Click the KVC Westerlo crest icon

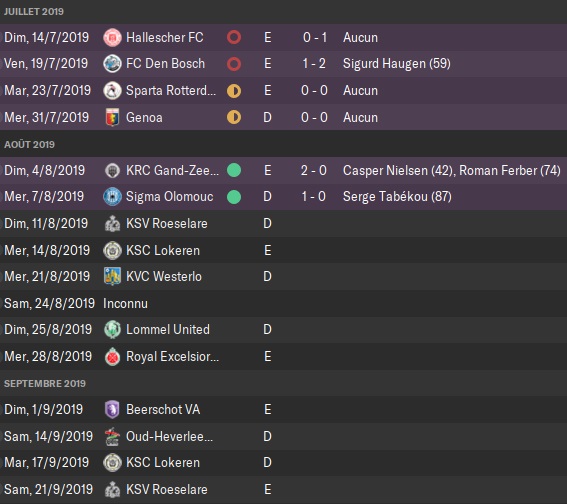coord(112,277)
